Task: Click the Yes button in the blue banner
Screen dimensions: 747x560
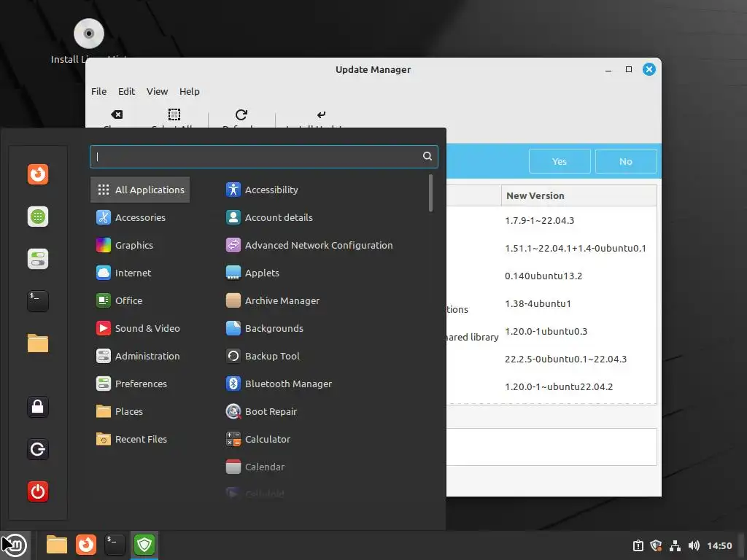Action: pos(560,161)
